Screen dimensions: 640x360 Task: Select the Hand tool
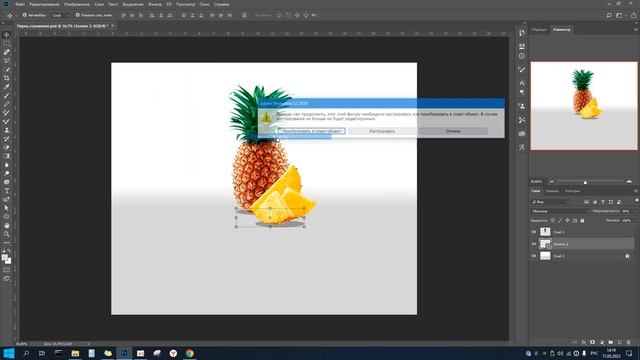coord(7,225)
